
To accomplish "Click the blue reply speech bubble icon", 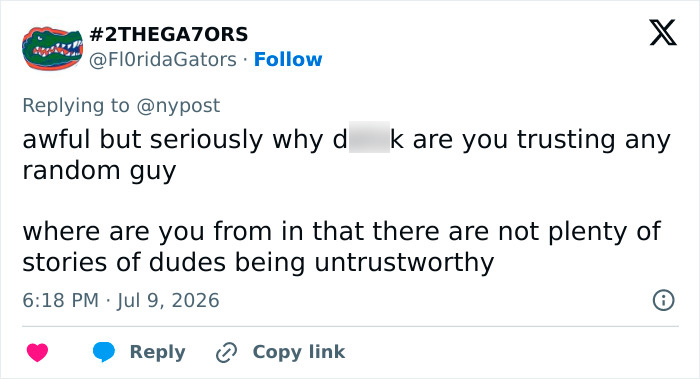I will point(104,352).
